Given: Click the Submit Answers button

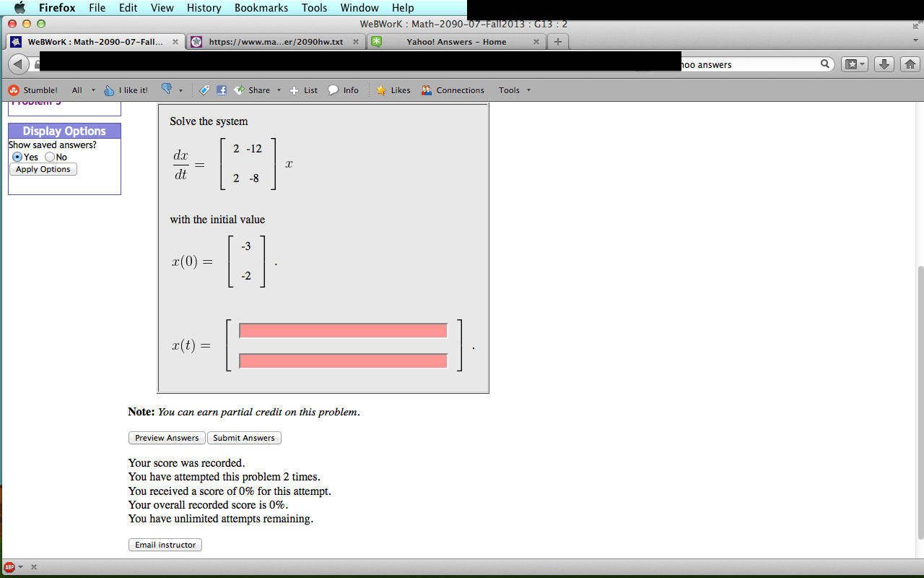Looking at the screenshot, I should (x=244, y=438).
